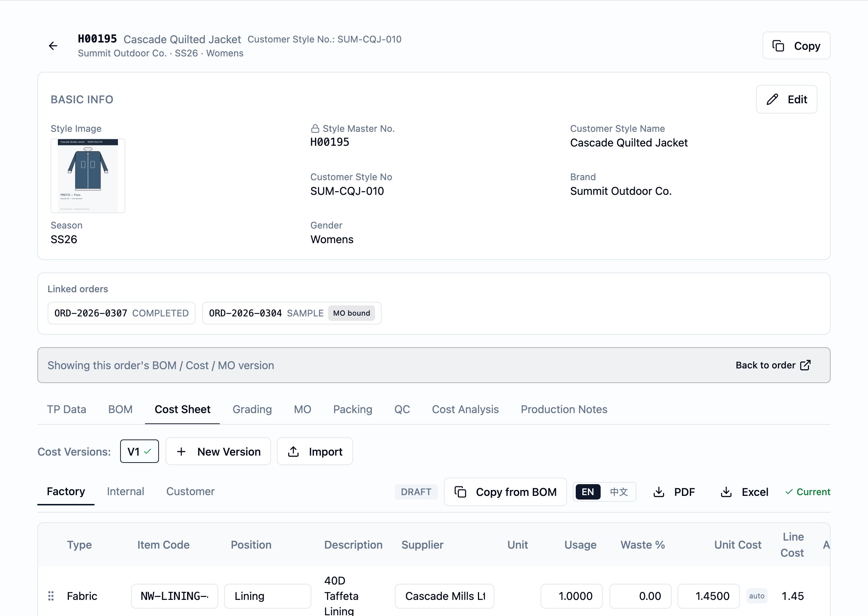Viewport: 868px width, 616px height.
Task: Export the cost sheet to Excel
Action: coord(744,492)
